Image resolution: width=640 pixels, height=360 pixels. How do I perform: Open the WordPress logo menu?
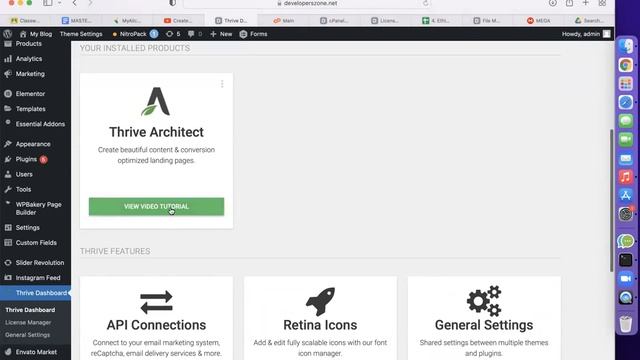[x=7, y=34]
